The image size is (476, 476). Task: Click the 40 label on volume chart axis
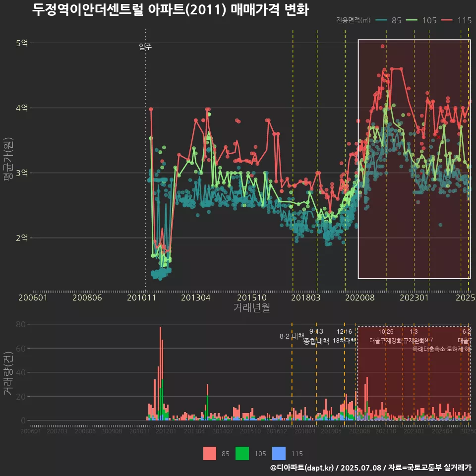pos(21,372)
